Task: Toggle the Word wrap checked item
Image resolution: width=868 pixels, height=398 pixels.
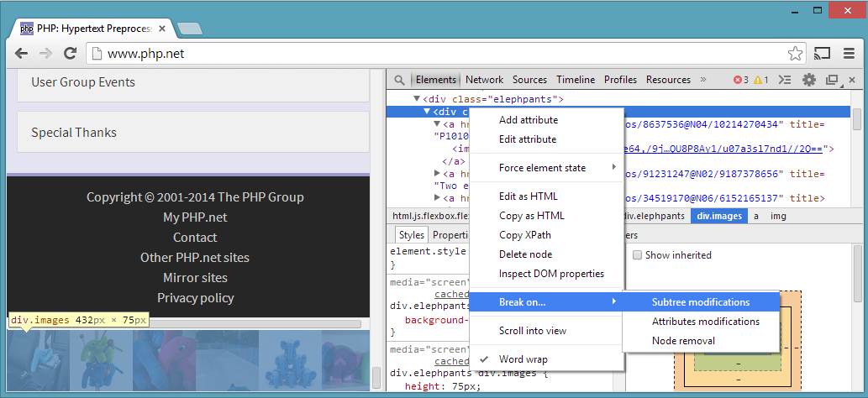Action: [547, 359]
